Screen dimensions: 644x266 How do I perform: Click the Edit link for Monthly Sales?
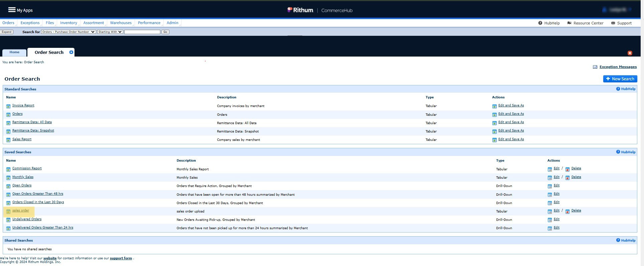[x=556, y=177]
